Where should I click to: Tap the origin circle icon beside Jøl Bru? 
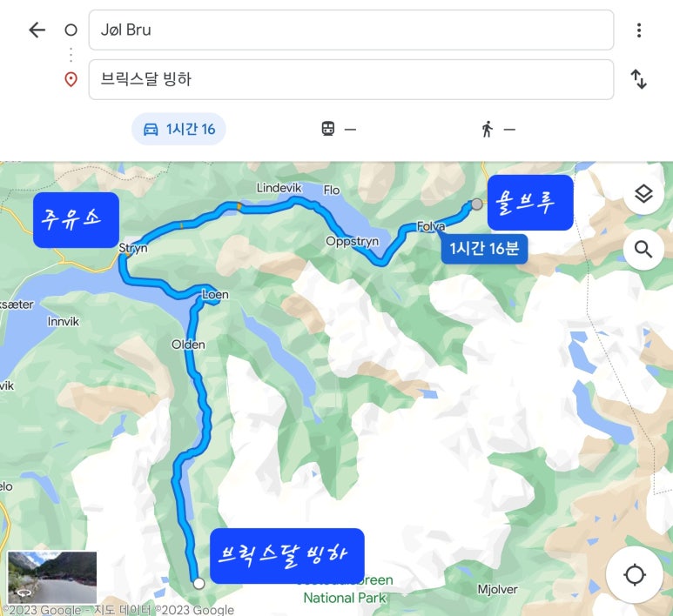tap(71, 30)
